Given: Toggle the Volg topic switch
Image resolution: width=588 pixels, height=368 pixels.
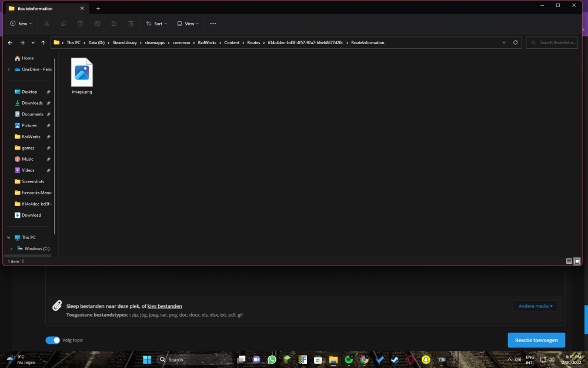Looking at the screenshot, I should tap(53, 340).
